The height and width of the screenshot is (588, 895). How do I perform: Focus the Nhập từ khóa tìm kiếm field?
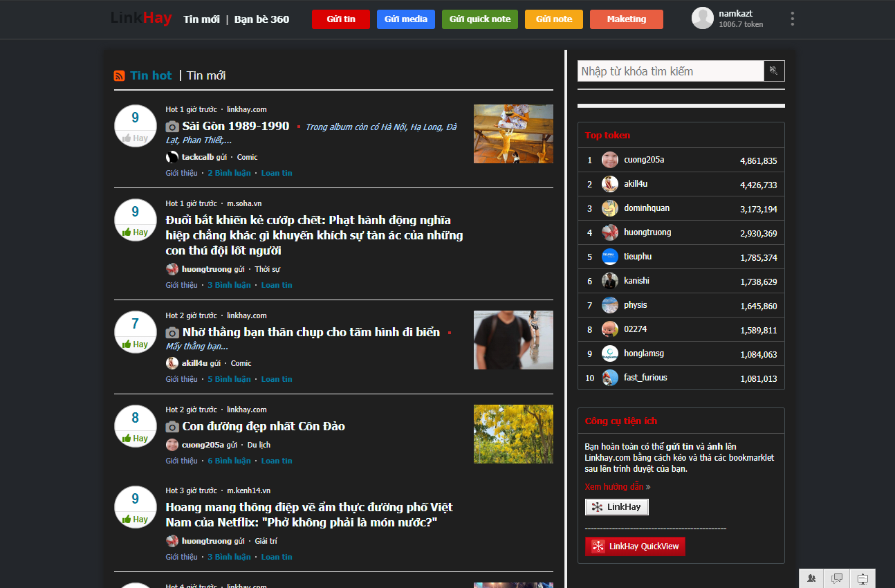click(x=670, y=71)
